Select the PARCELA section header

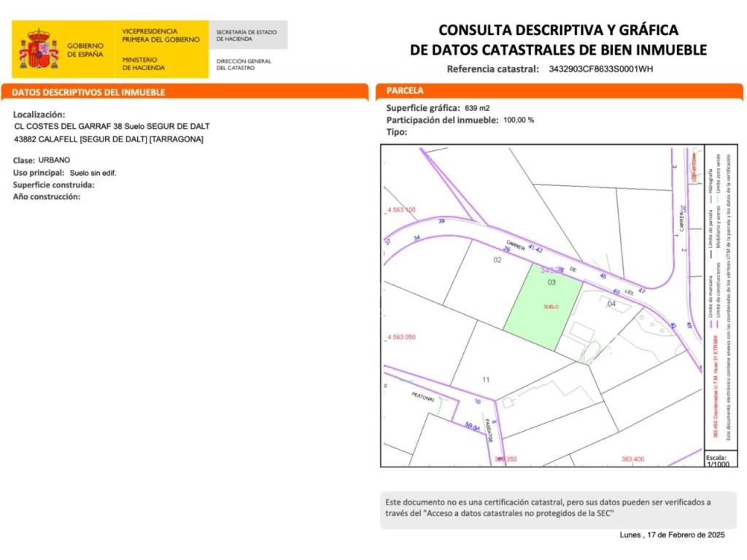pyautogui.click(x=405, y=91)
